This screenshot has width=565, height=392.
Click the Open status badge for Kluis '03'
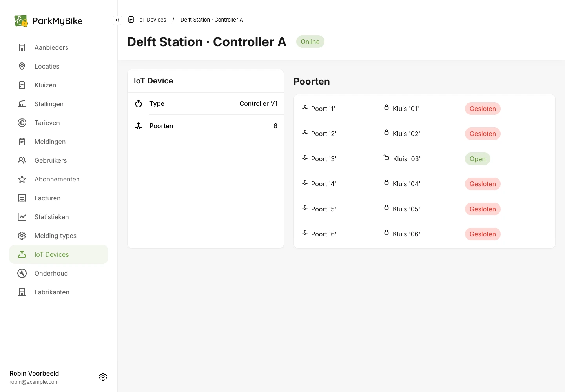click(478, 159)
